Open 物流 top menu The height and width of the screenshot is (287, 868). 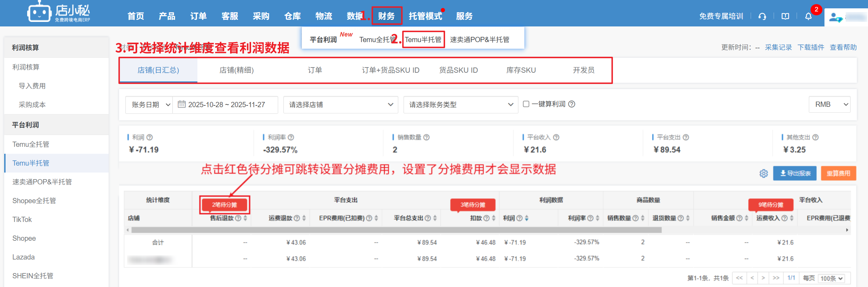[323, 16]
